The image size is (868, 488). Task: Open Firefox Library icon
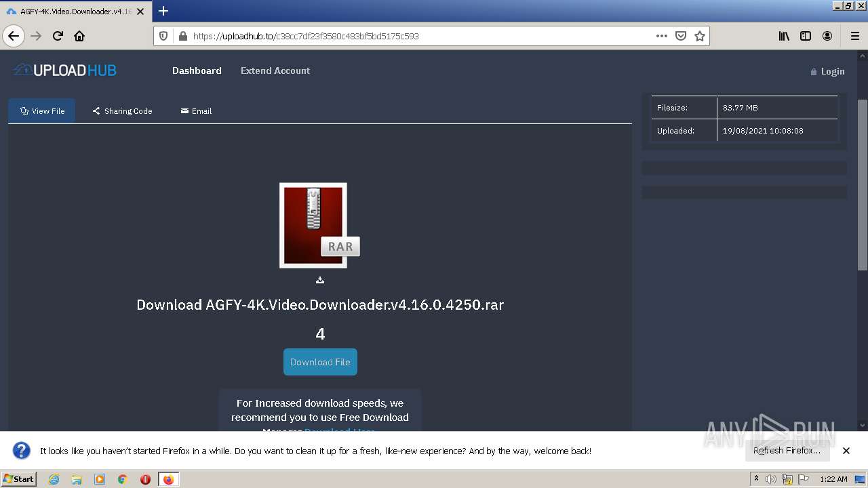coord(784,36)
